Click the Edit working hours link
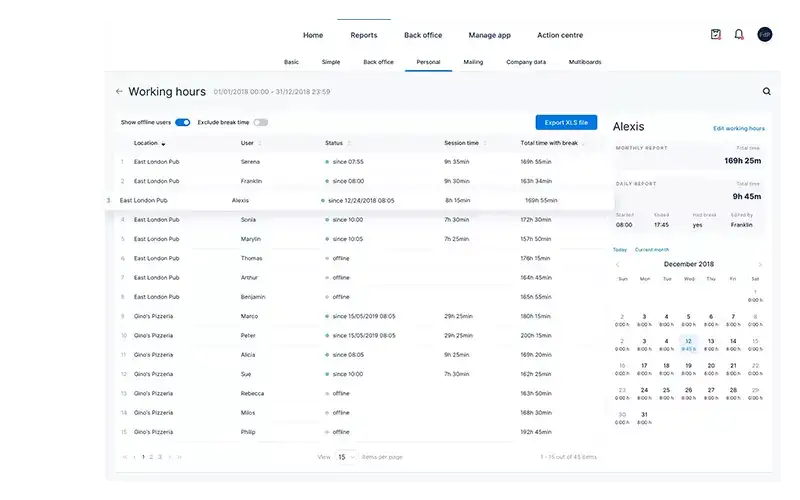Screen dimensions: 800x500 click(738, 128)
